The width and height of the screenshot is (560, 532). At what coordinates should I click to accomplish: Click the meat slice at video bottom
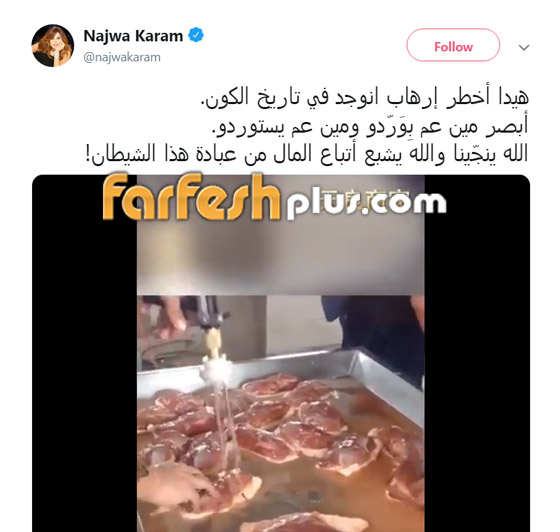coord(305,522)
